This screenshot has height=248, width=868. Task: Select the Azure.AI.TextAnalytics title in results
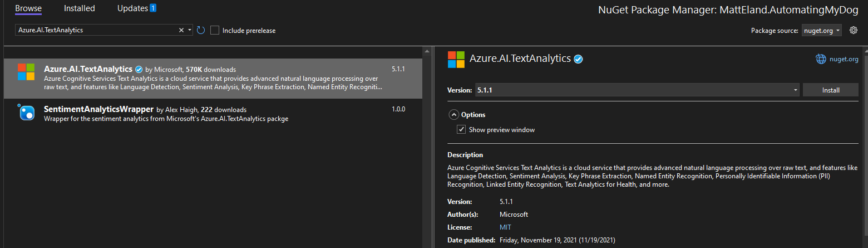[88, 69]
